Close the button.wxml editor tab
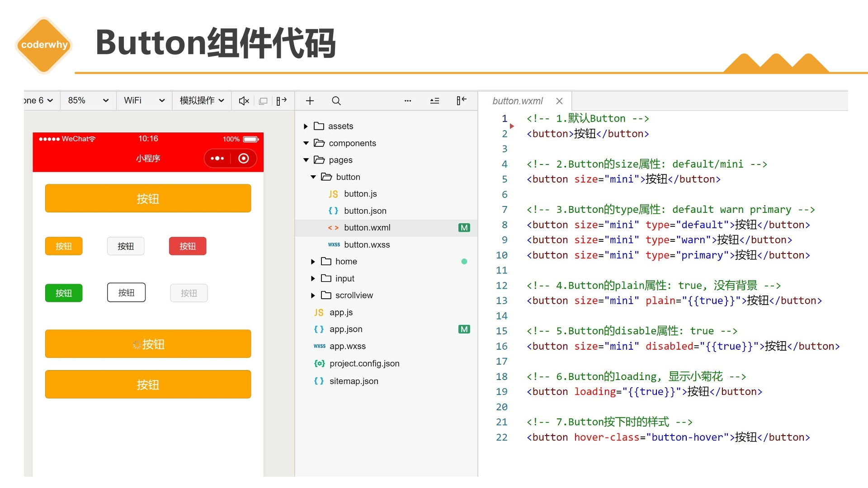This screenshot has width=868, height=488. pos(559,101)
